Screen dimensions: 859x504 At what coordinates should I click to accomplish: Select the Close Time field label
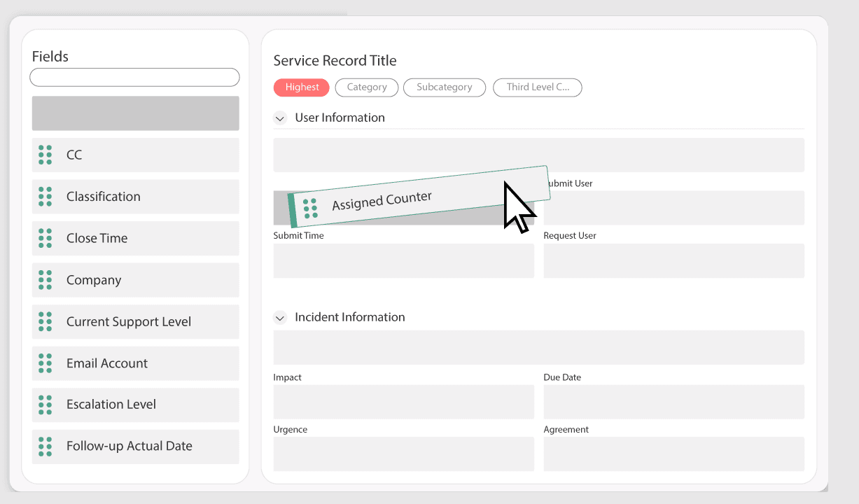pyautogui.click(x=97, y=238)
